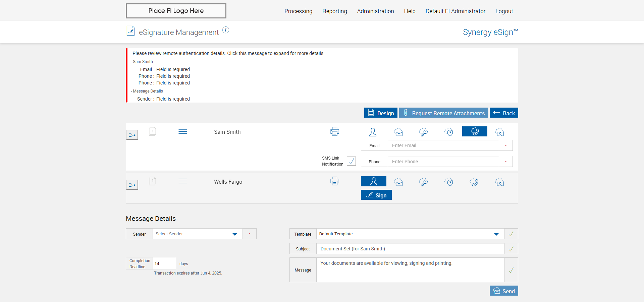Select cloud key password icon for Wells Fargo
The image size is (644, 302).
pos(423,182)
